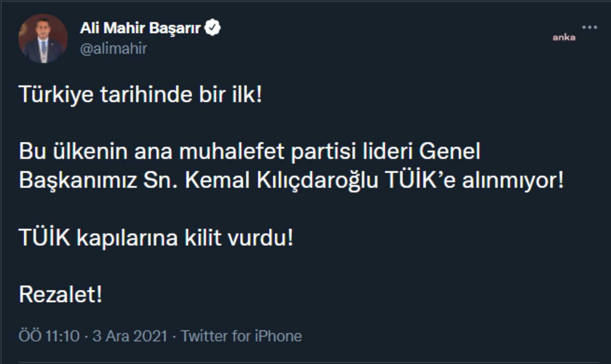This screenshot has width=611, height=364.
Task: Click the anka watermark logo
Action: [x=564, y=38]
